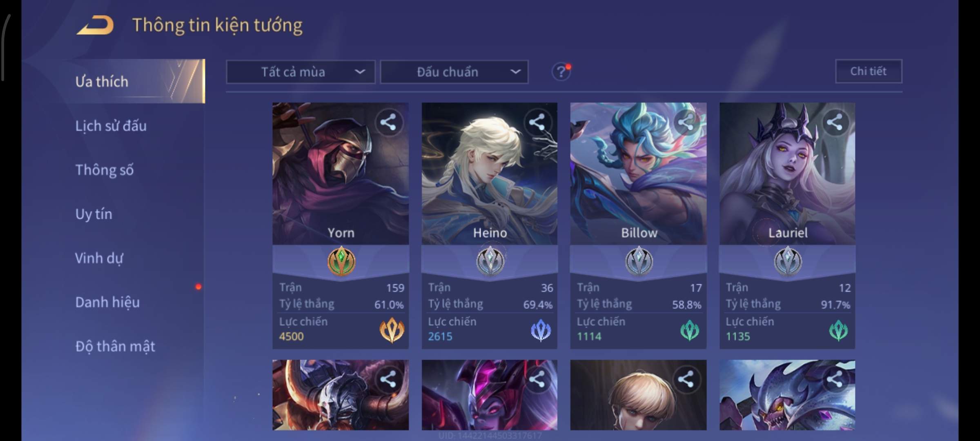
Task: Select the Độ thân mật tab
Action: 115,346
